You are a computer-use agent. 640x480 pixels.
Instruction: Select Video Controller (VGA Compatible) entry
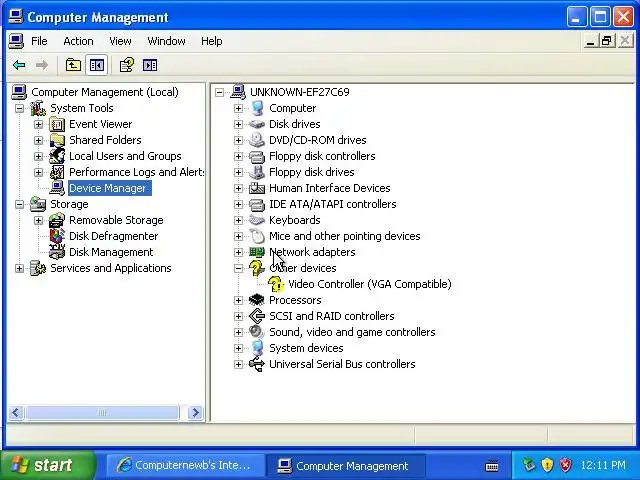coord(370,284)
